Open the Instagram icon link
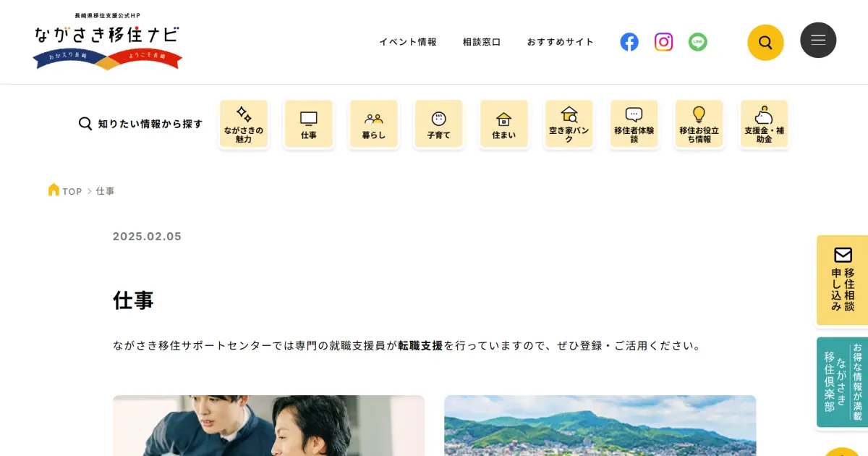Image resolution: width=868 pixels, height=456 pixels. pos(663,42)
